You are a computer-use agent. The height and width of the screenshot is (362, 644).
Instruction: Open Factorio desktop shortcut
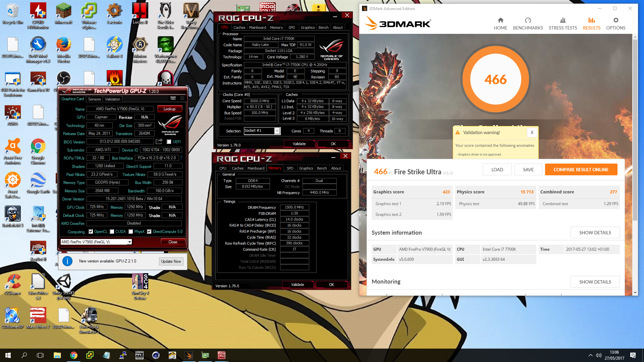[115, 13]
